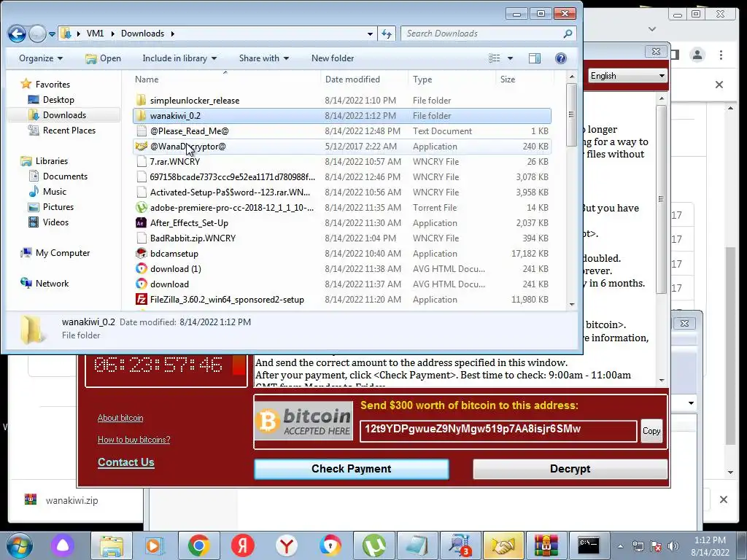Open the Include in library dropdown
This screenshot has width=747, height=560.
click(x=179, y=58)
